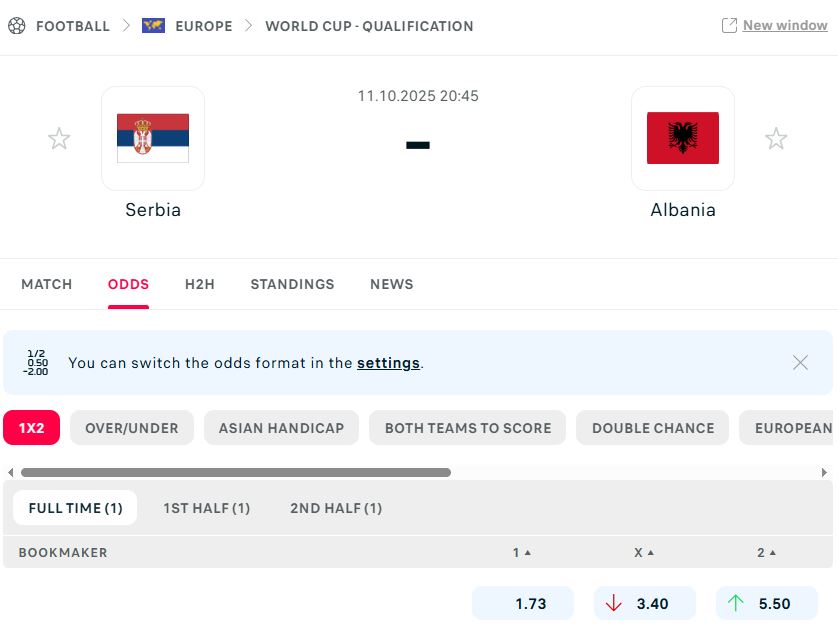Favorite Serbia with the star toggle
Screen dimensions: 838x635
click(x=59, y=139)
